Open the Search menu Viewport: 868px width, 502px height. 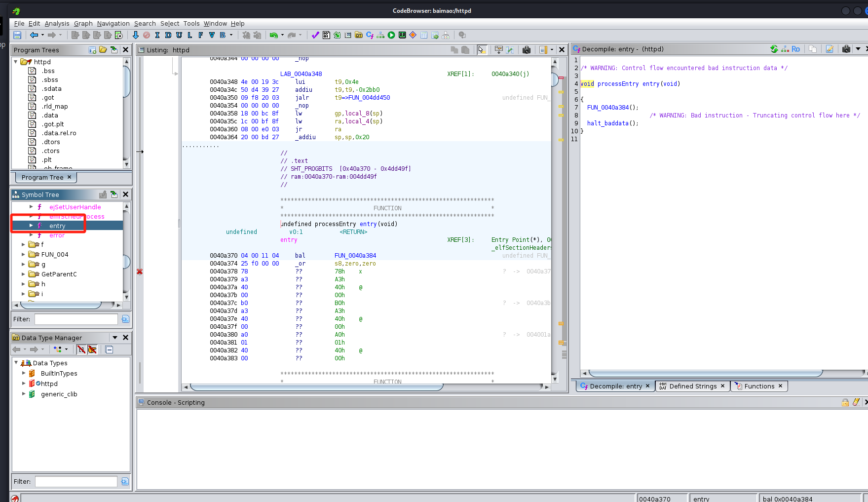point(145,23)
